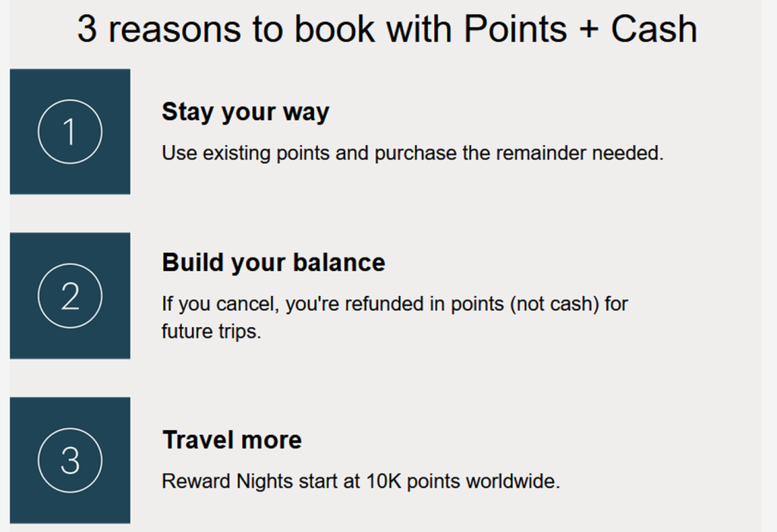
Task: Select the "Build your balance" heading
Action: pos(273,263)
